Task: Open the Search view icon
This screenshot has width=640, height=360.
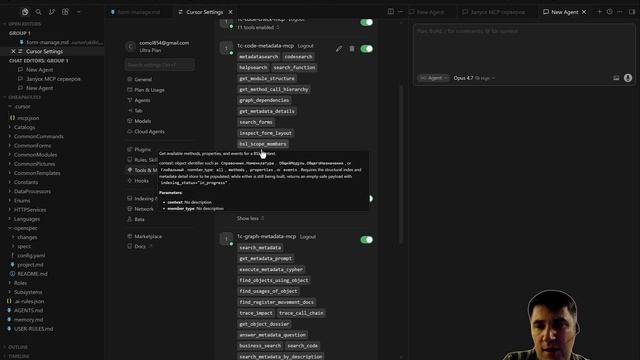Action: (38, 12)
